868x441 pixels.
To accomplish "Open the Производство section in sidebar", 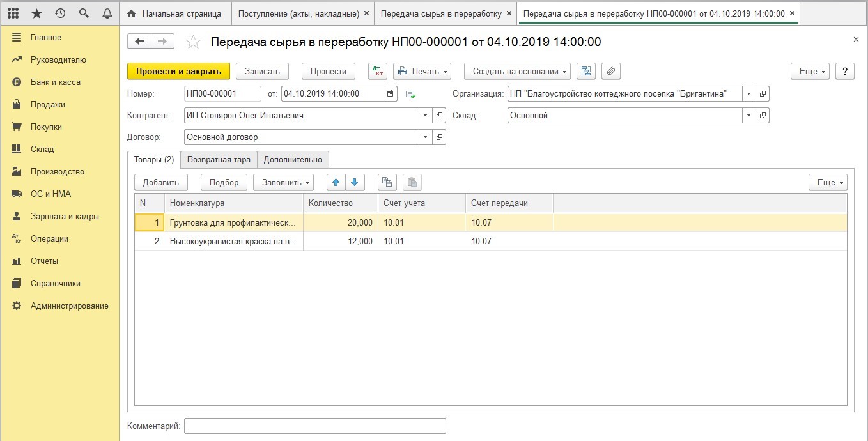I will click(57, 171).
